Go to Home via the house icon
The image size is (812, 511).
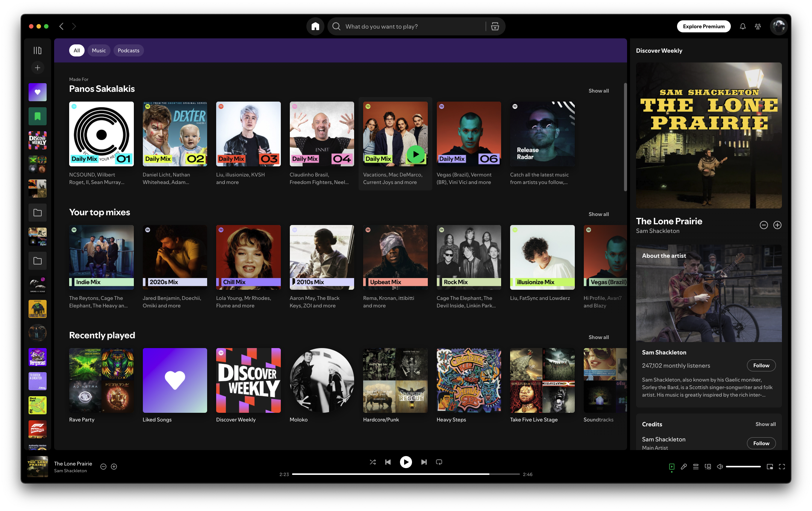315,26
